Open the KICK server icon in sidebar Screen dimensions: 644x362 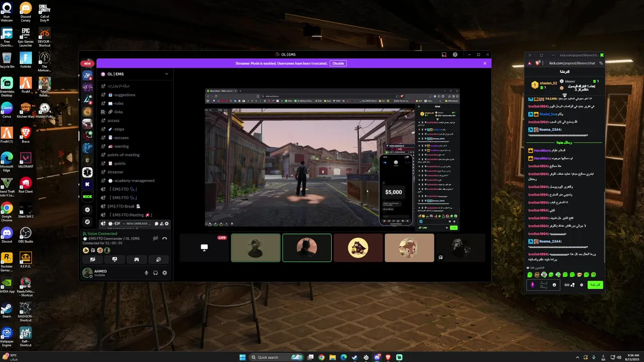coord(88,197)
